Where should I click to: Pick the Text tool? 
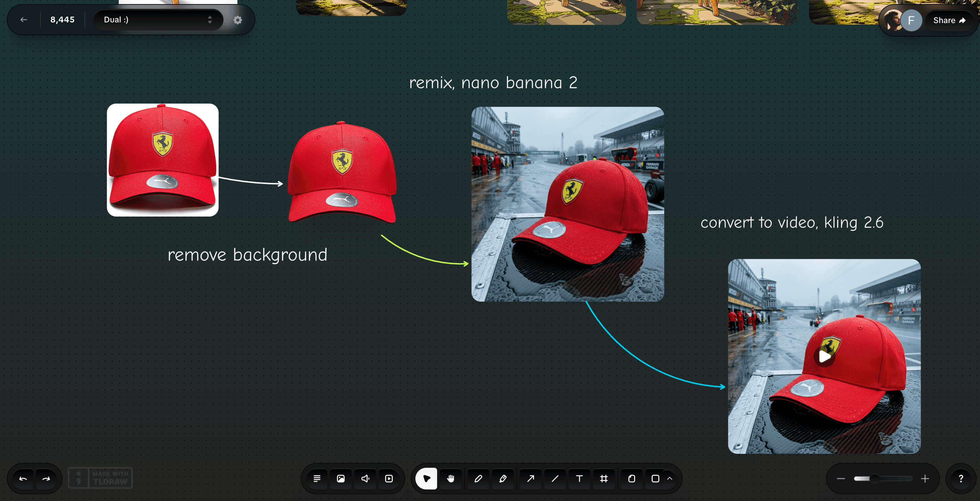click(x=580, y=479)
